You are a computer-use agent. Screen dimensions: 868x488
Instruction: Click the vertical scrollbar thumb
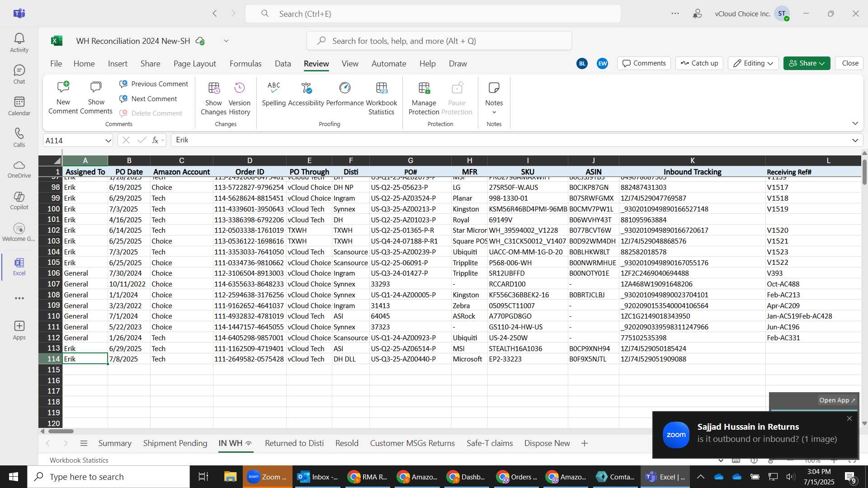tap(864, 172)
